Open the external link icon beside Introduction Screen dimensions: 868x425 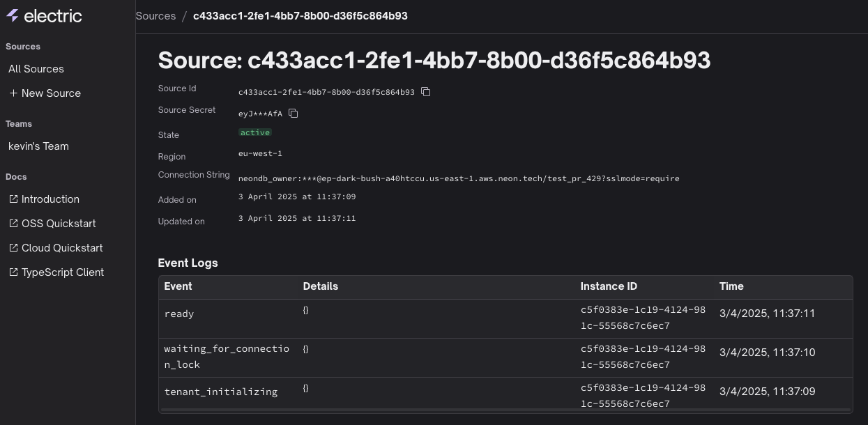(x=13, y=199)
